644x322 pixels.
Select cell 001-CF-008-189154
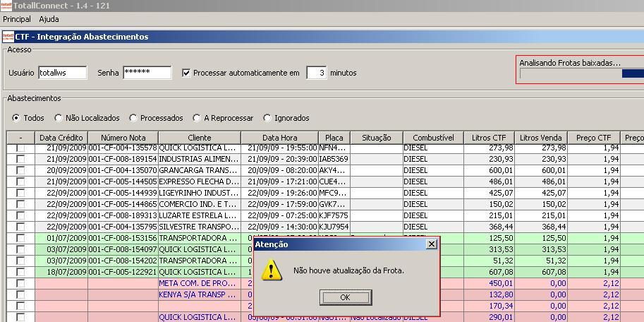pyautogui.click(x=123, y=159)
